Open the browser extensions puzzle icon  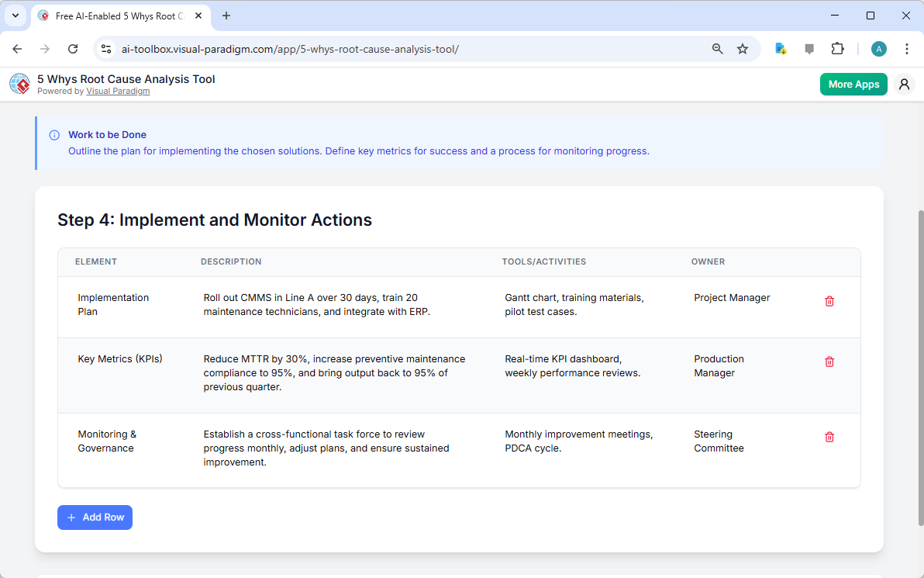pos(837,48)
